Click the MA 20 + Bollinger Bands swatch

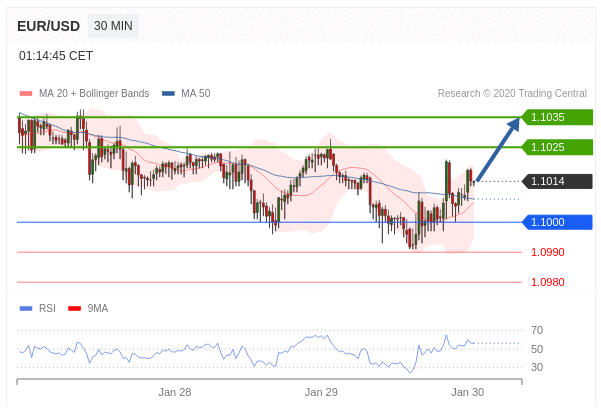(x=26, y=94)
